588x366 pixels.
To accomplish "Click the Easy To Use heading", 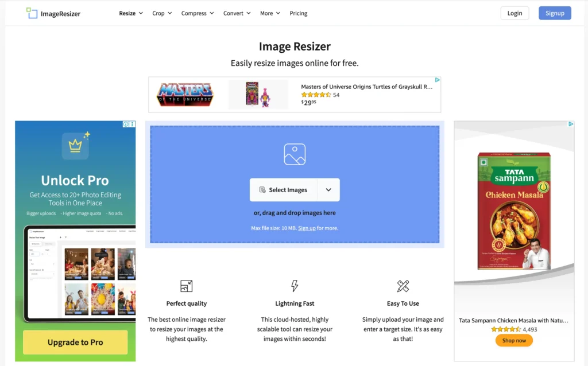I will coord(403,303).
